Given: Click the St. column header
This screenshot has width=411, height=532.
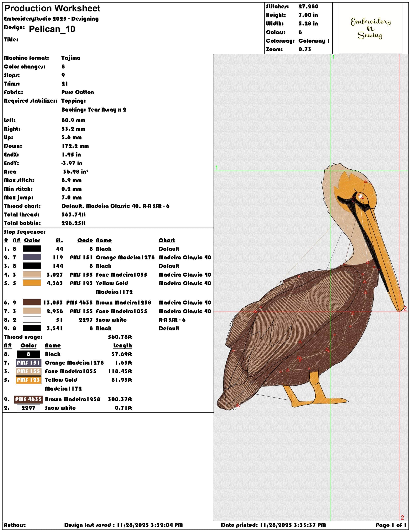Looking at the screenshot, I should (59, 240).
